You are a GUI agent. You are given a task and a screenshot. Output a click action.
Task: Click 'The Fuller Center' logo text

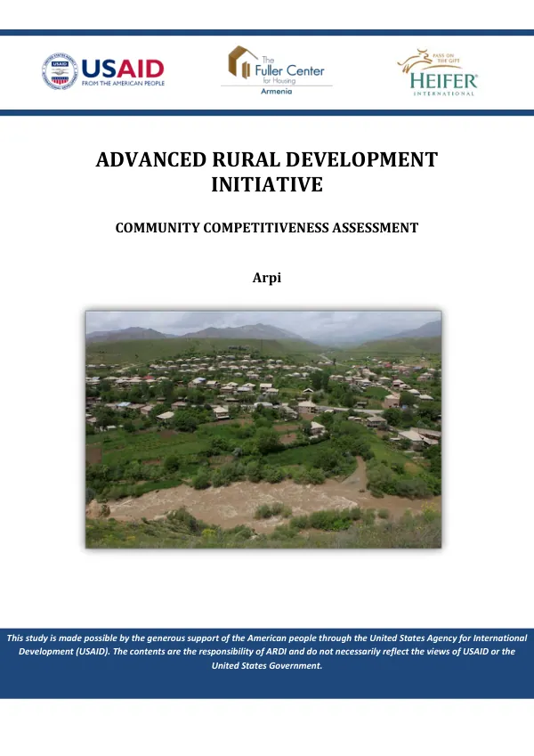pyautogui.click(x=289, y=67)
